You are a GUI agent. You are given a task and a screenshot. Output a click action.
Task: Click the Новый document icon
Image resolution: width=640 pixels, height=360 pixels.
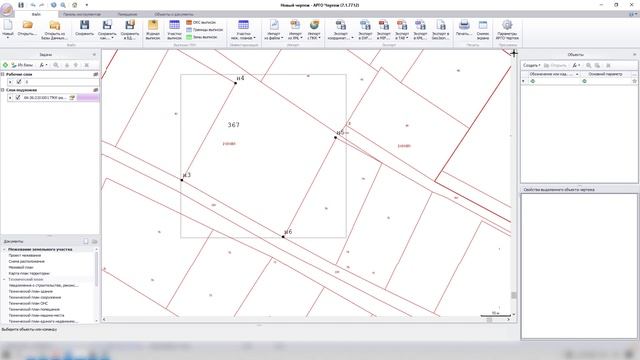(8, 26)
